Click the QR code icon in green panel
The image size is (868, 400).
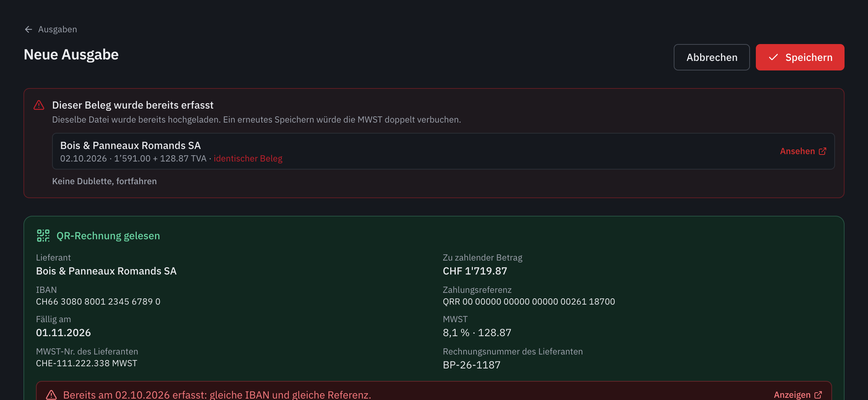tap(43, 236)
